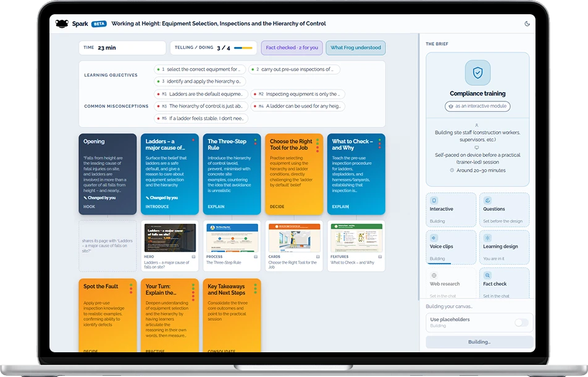Open the Fact checked · 2 for you button

(292, 48)
